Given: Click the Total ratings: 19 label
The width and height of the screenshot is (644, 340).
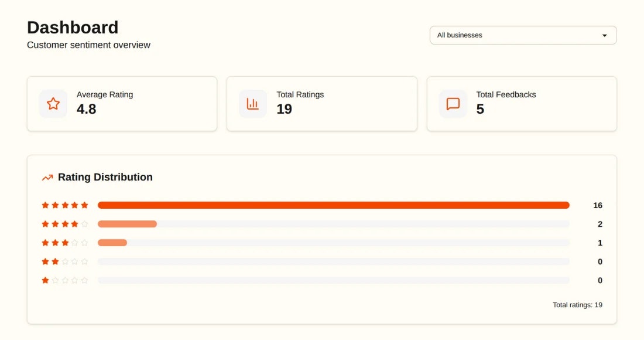Looking at the screenshot, I should 577,305.
